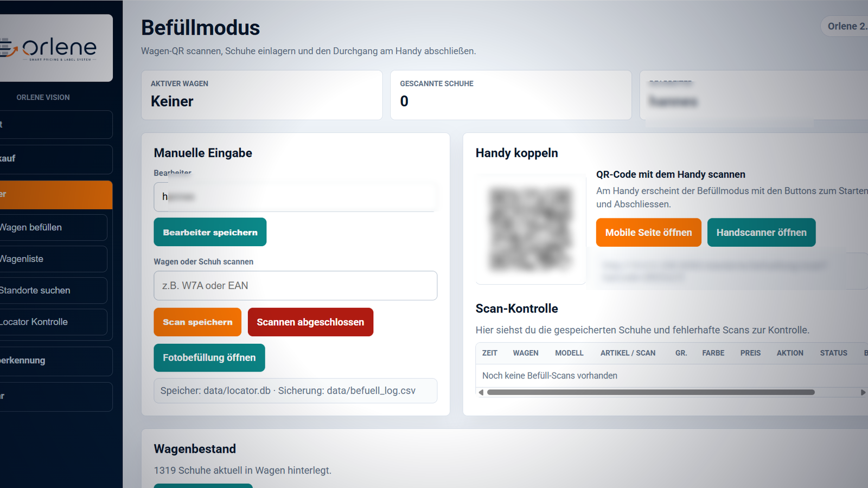Click into the Bearbeiter name input field
The image size is (868, 488).
[296, 197]
